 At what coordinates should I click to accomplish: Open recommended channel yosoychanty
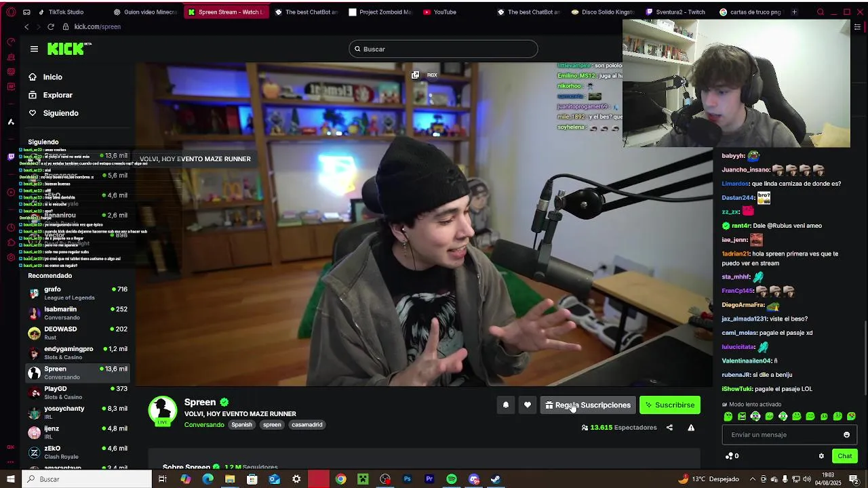click(78, 413)
